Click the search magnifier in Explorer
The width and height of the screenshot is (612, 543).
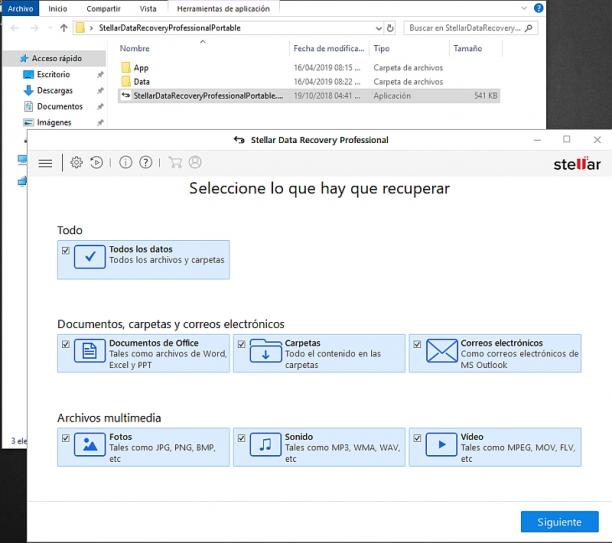click(x=529, y=28)
